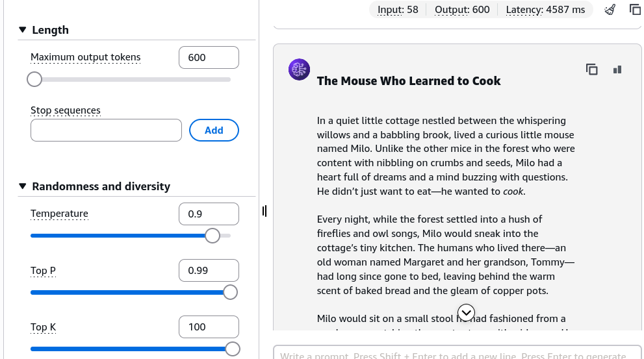The image size is (644, 359).
Task: Click the Stop sequences input field
Action: pos(106,130)
